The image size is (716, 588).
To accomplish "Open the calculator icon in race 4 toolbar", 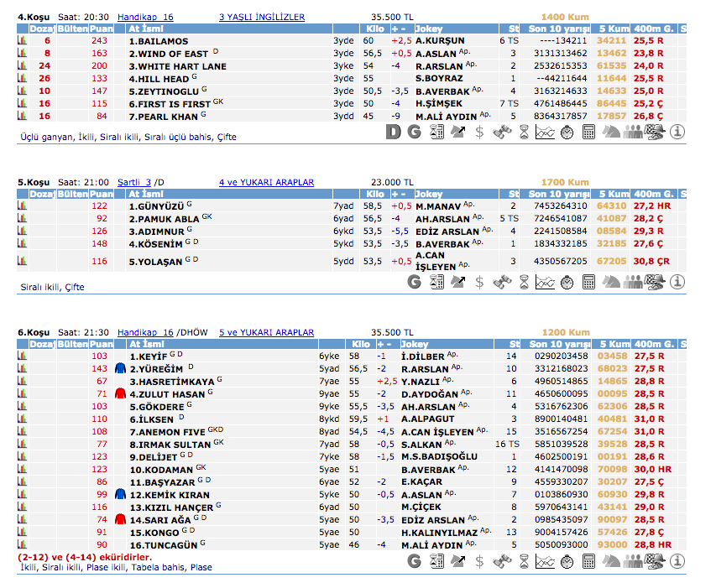I will click(588, 132).
